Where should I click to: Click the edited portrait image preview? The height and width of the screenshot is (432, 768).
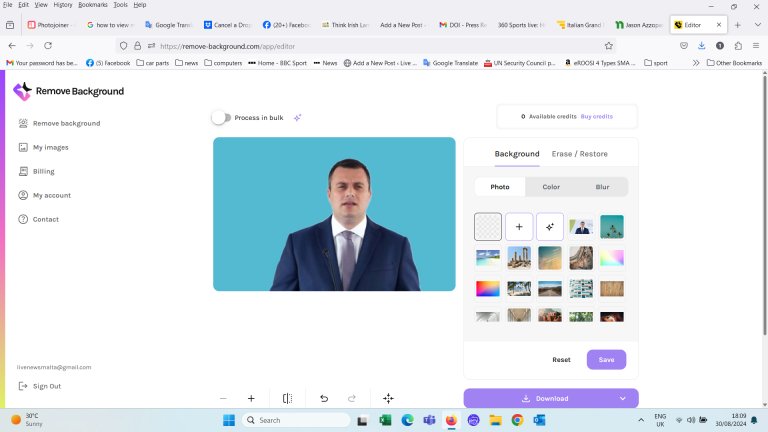(334, 214)
